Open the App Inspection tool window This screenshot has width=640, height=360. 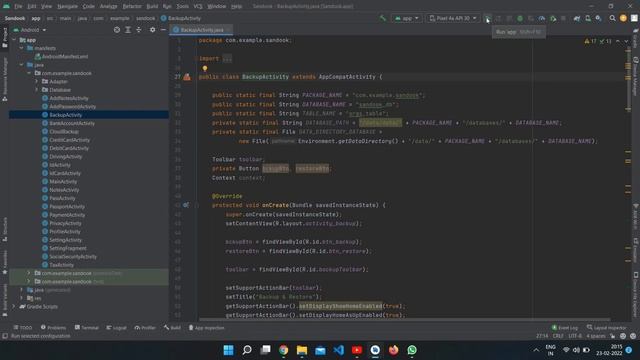click(206, 328)
